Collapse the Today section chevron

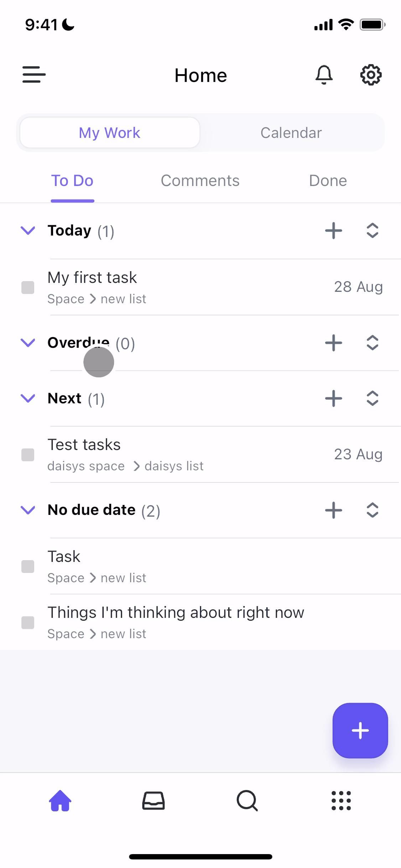(x=28, y=231)
